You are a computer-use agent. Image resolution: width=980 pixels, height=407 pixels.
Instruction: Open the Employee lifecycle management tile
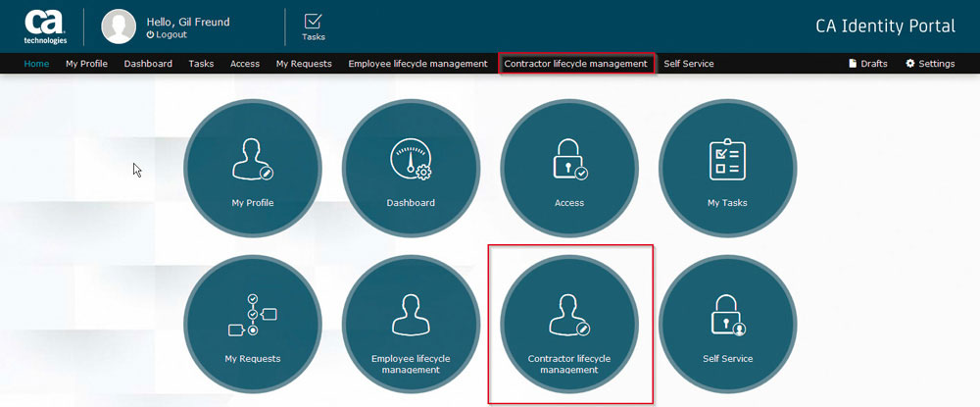(x=411, y=325)
